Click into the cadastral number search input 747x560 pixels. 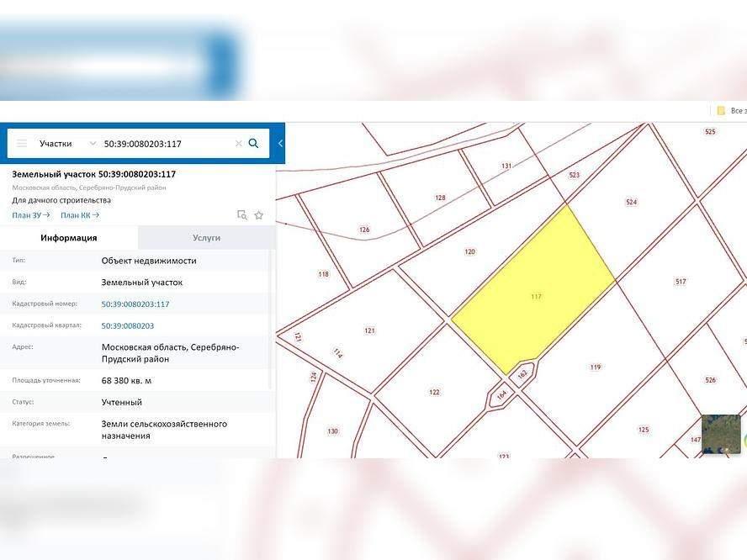164,144
